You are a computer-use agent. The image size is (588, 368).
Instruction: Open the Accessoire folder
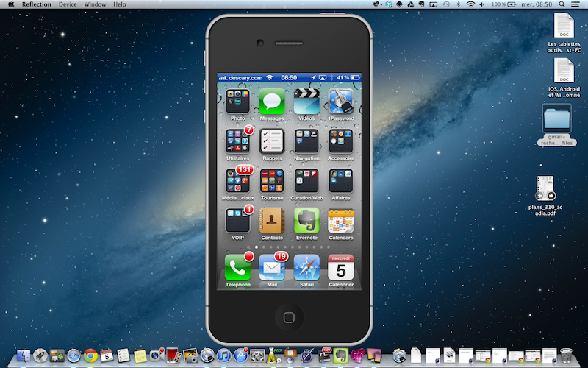341,141
